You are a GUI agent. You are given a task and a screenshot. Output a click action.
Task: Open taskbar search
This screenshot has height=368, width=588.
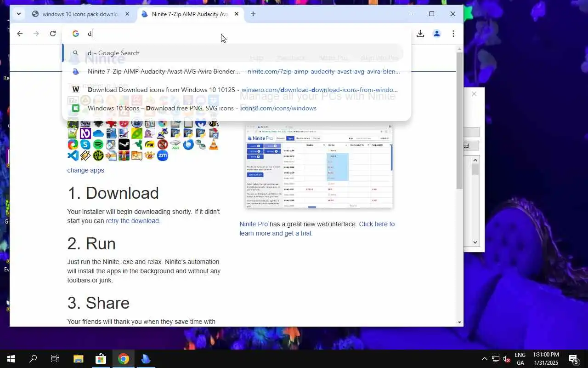click(x=33, y=359)
